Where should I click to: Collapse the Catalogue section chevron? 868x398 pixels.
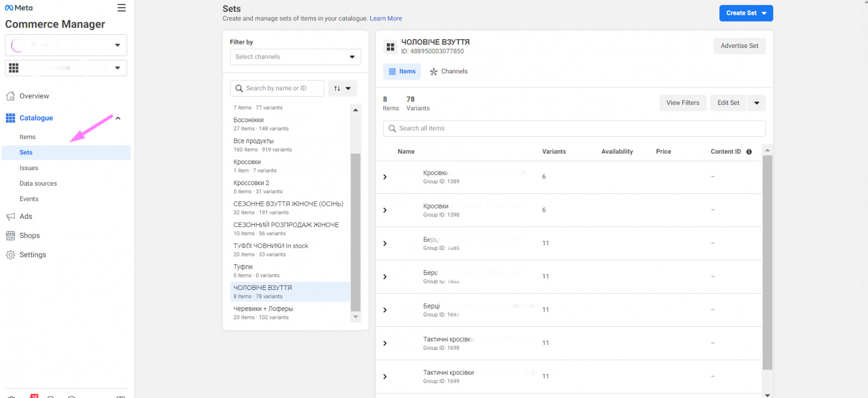tap(118, 118)
